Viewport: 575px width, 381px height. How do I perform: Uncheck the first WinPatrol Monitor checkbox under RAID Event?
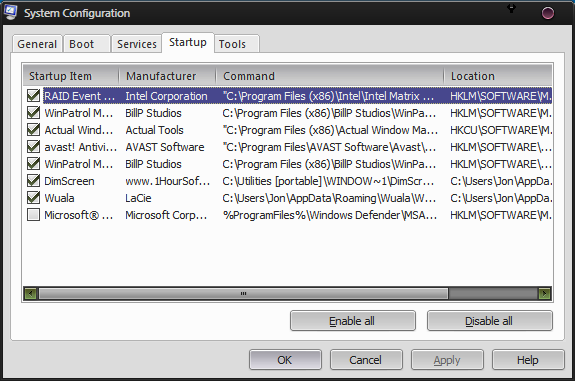point(33,113)
